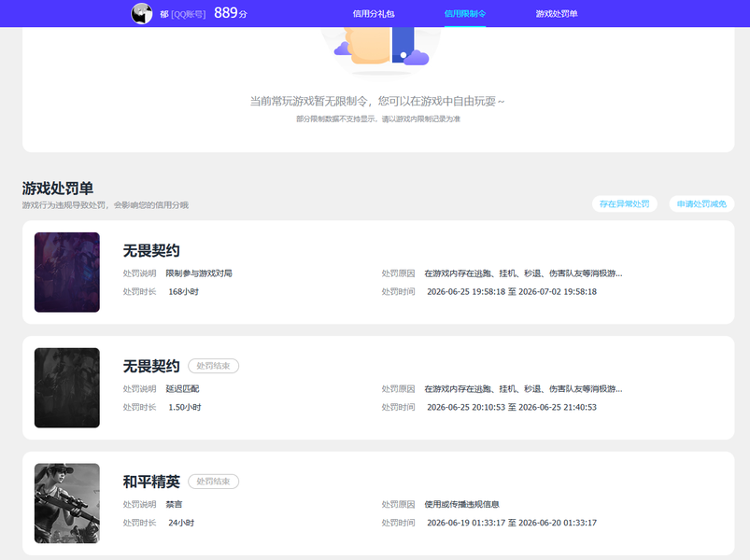The image size is (750, 560).
Task: Click time range ending 2026-07-02 19:58:18
Action: (512, 292)
